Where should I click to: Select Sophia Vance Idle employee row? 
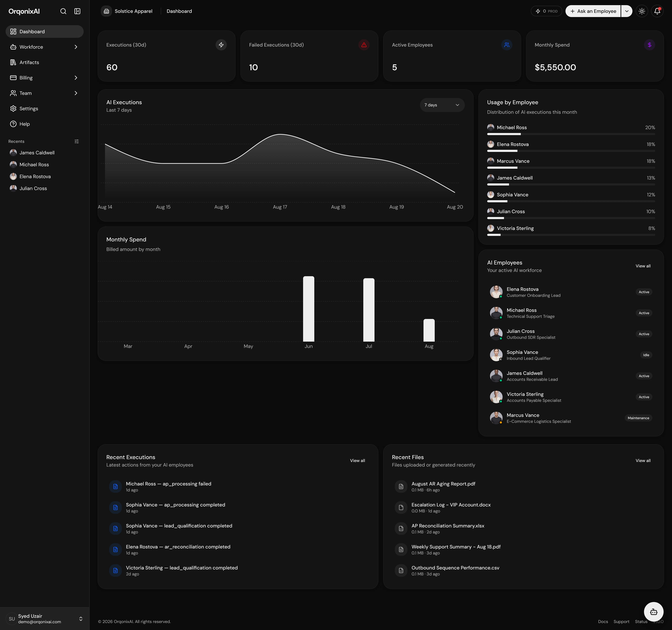coord(571,355)
